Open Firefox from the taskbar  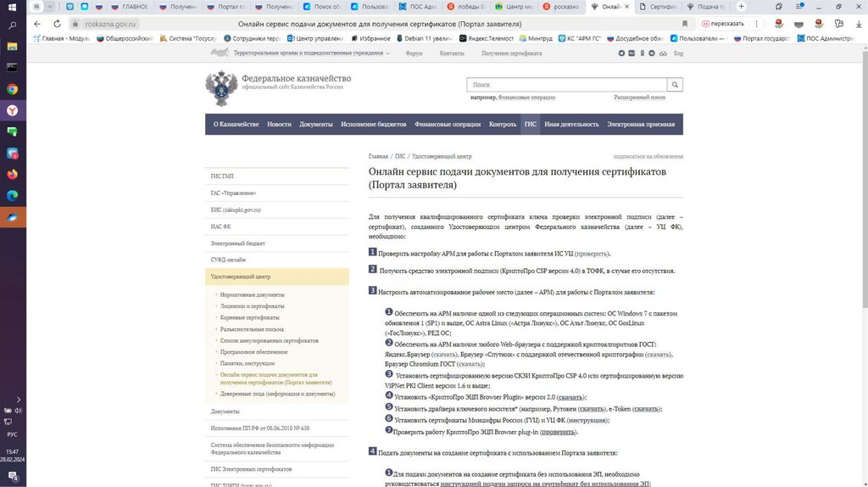(x=12, y=175)
